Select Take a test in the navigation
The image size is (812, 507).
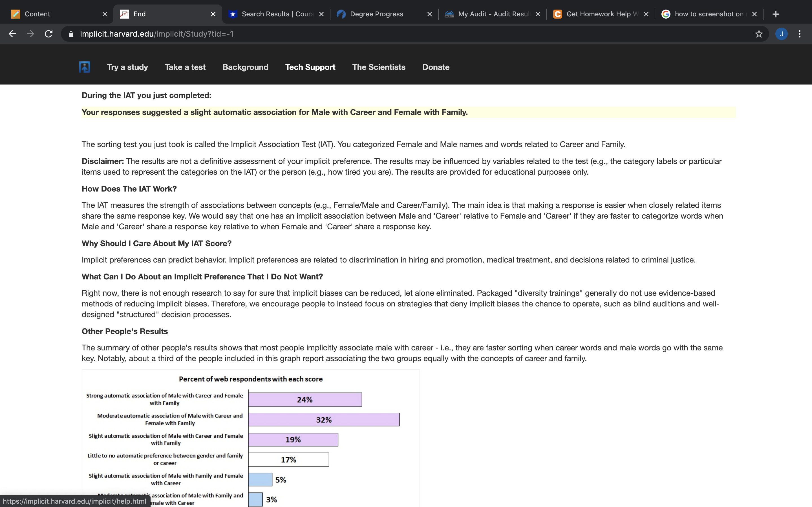tap(185, 67)
